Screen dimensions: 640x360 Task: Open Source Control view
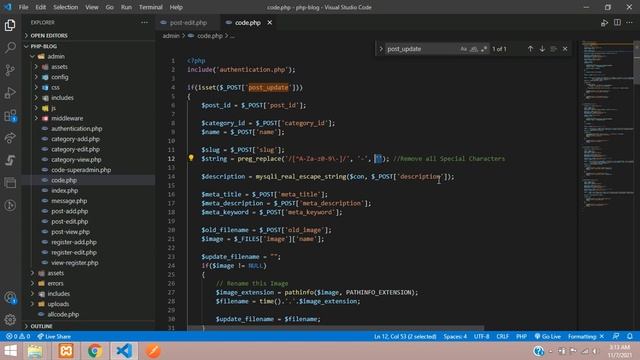tap(10, 70)
